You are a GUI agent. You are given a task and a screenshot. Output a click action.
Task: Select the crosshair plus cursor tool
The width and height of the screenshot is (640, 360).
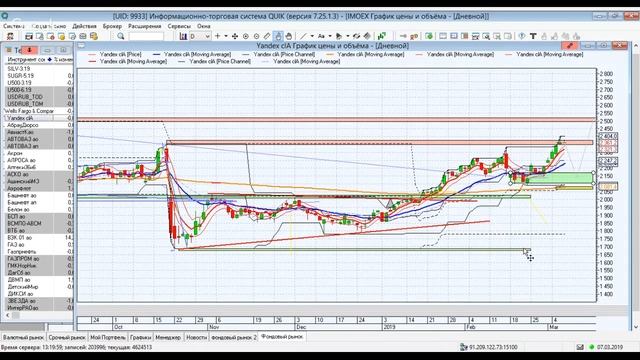click(x=218, y=36)
